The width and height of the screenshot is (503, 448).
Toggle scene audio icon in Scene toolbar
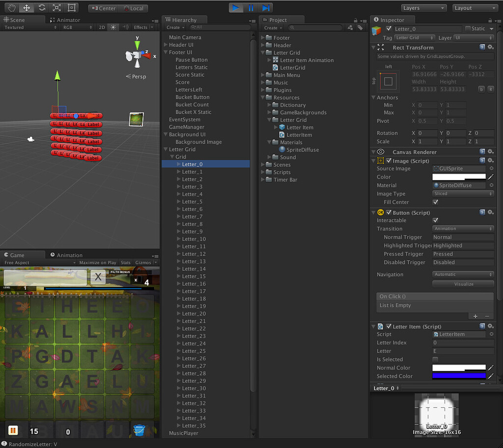pos(126,27)
